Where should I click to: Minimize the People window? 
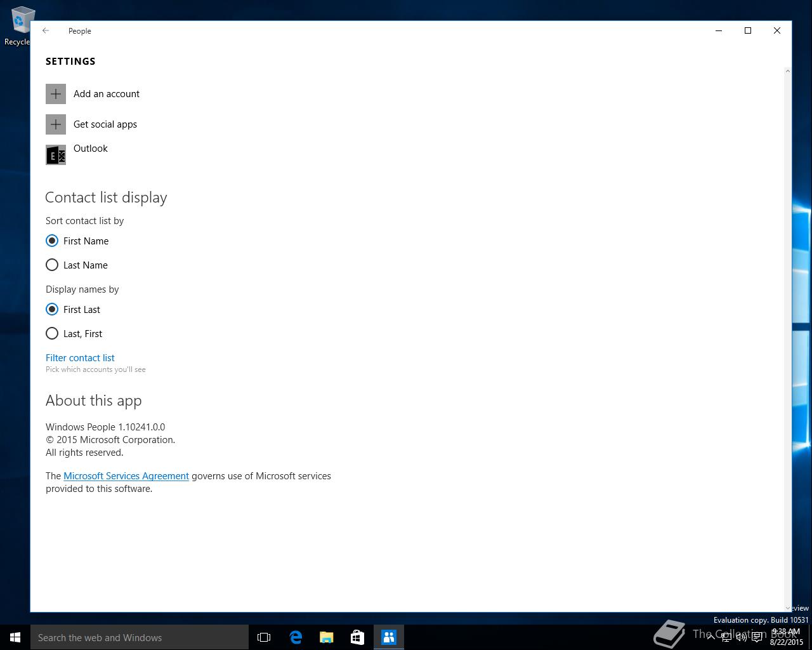click(x=719, y=30)
